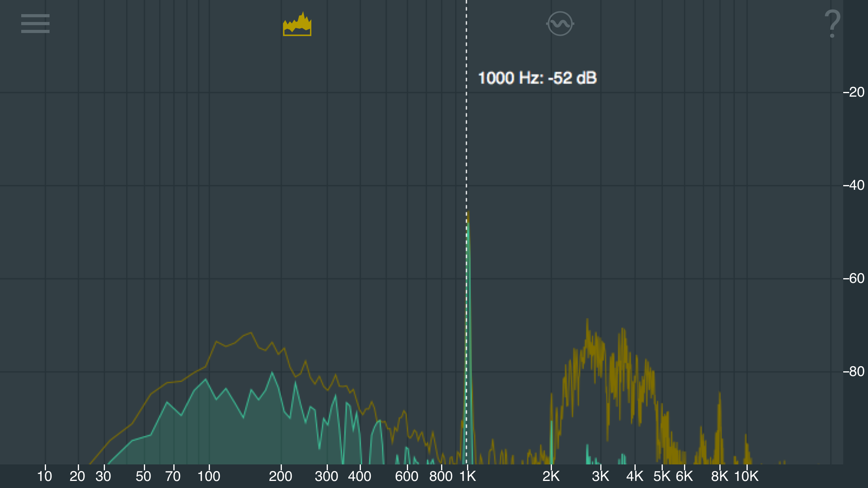Click the -80 dB level label
The image size is (868, 488).
click(853, 371)
